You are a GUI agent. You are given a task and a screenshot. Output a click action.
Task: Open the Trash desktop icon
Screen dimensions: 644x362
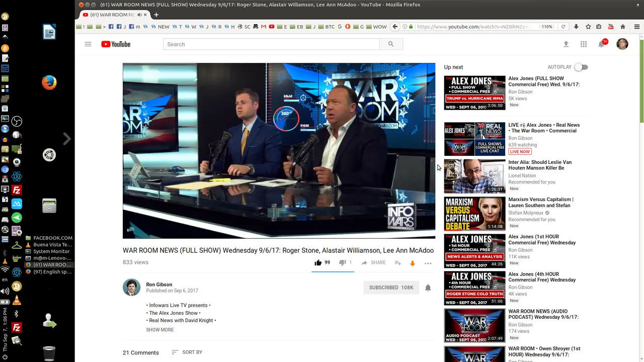point(49,353)
